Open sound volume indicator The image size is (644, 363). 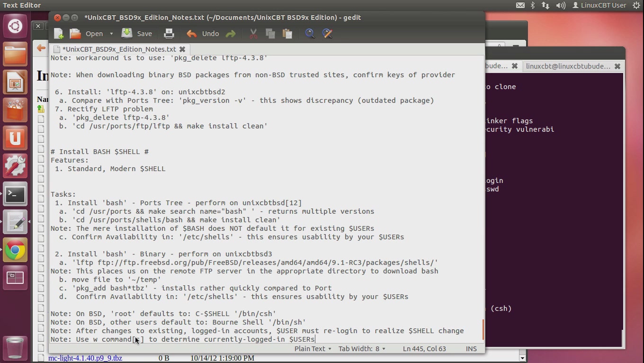[561, 5]
